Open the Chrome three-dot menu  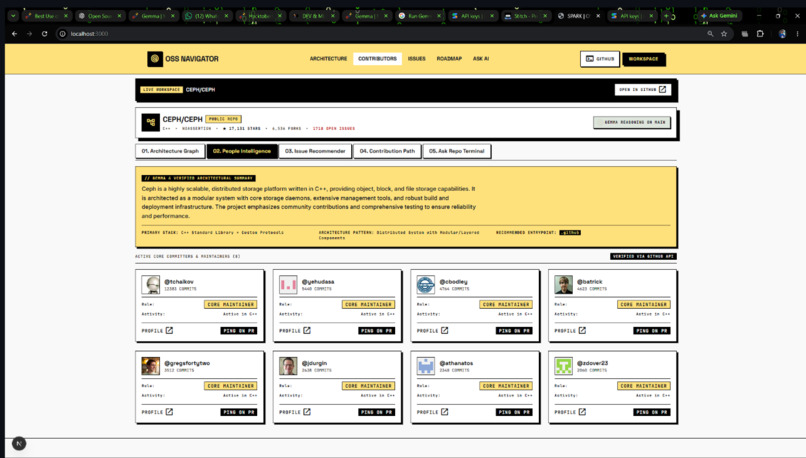coord(797,34)
